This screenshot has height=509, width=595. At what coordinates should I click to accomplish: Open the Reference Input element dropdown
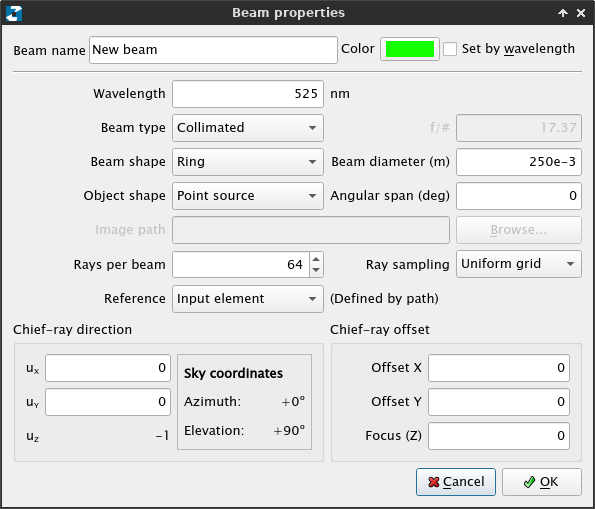coord(248,299)
